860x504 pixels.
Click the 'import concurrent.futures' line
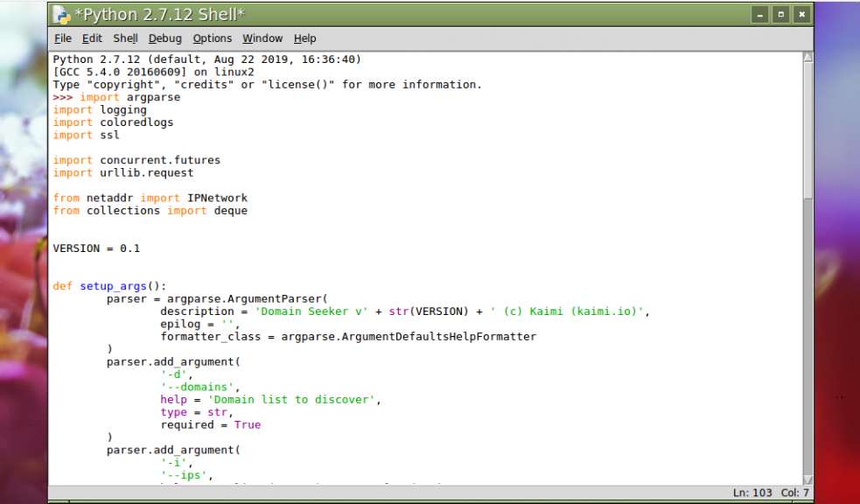click(x=136, y=160)
